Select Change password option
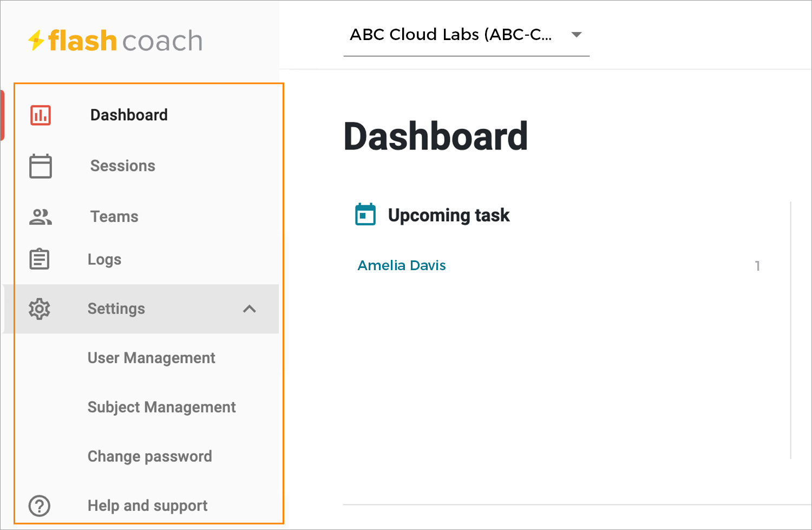Viewport: 812px width, 530px height. coord(150,456)
